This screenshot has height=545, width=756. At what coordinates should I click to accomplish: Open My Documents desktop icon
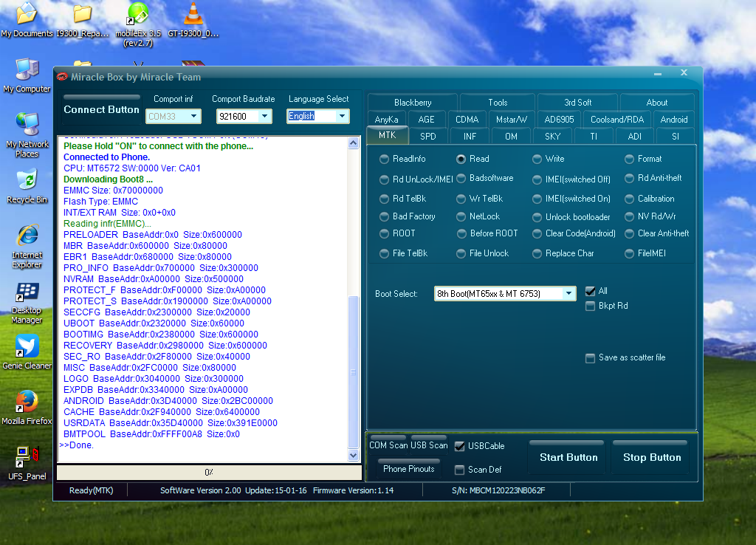(27, 19)
